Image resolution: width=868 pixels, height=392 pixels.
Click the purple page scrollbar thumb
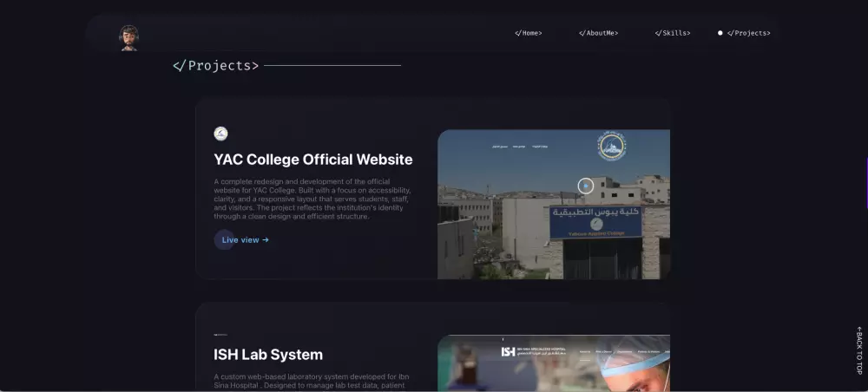point(866,183)
